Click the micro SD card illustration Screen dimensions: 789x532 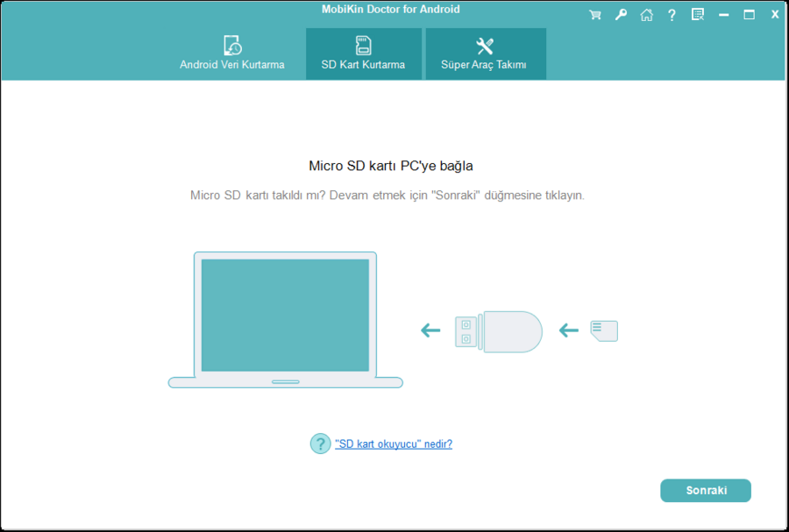[607, 330]
